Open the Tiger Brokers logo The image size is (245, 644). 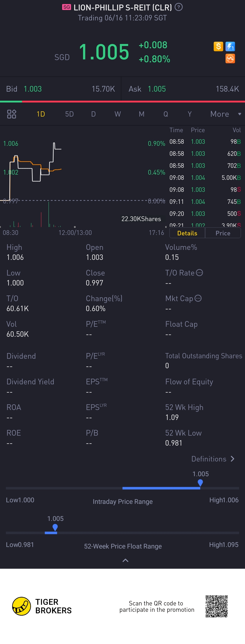(22, 606)
